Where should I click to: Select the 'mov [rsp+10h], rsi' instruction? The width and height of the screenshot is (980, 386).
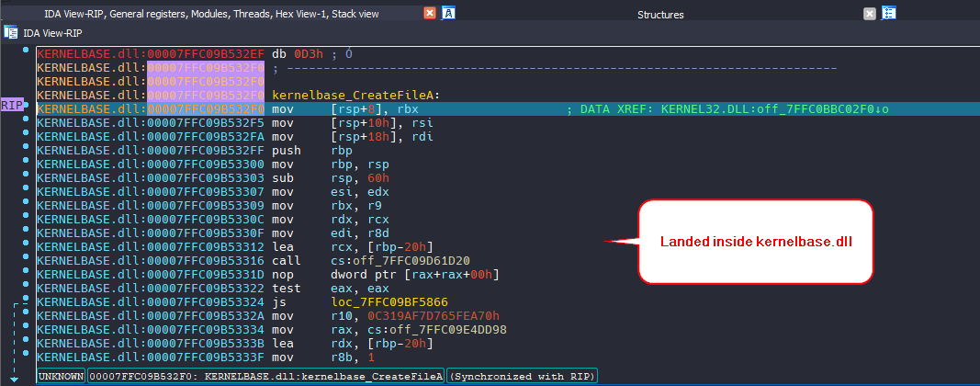pyautogui.click(x=353, y=123)
